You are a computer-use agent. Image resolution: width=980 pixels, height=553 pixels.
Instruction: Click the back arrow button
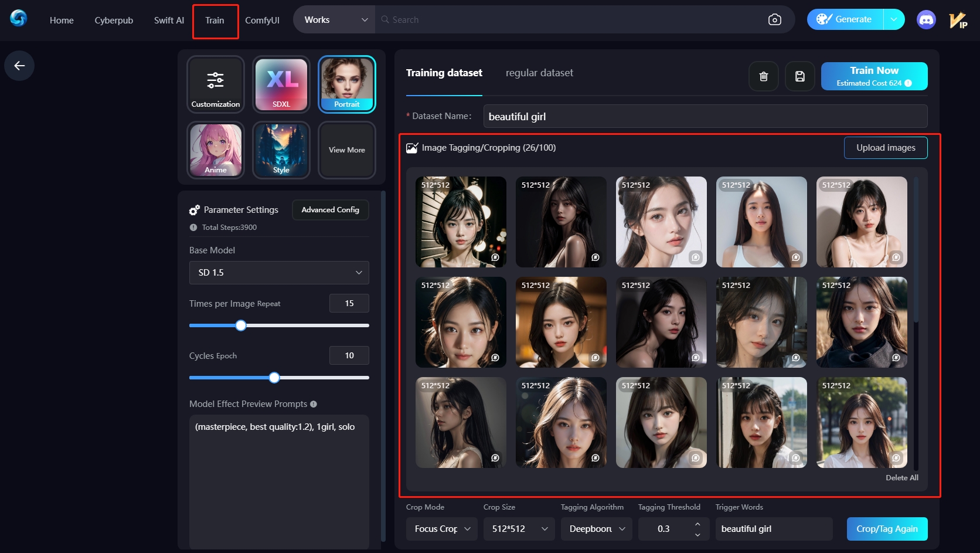pyautogui.click(x=19, y=66)
